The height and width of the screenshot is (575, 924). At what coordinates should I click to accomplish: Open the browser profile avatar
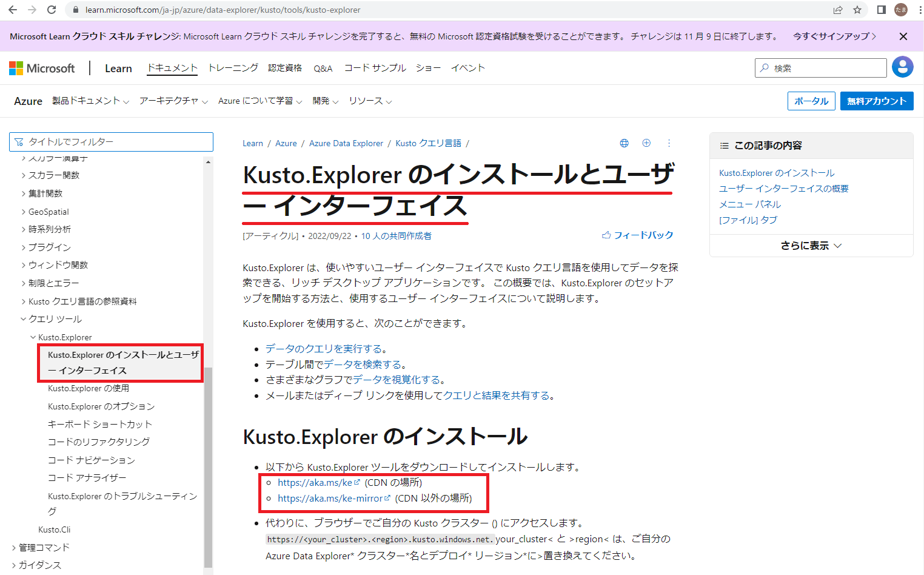[902, 10]
